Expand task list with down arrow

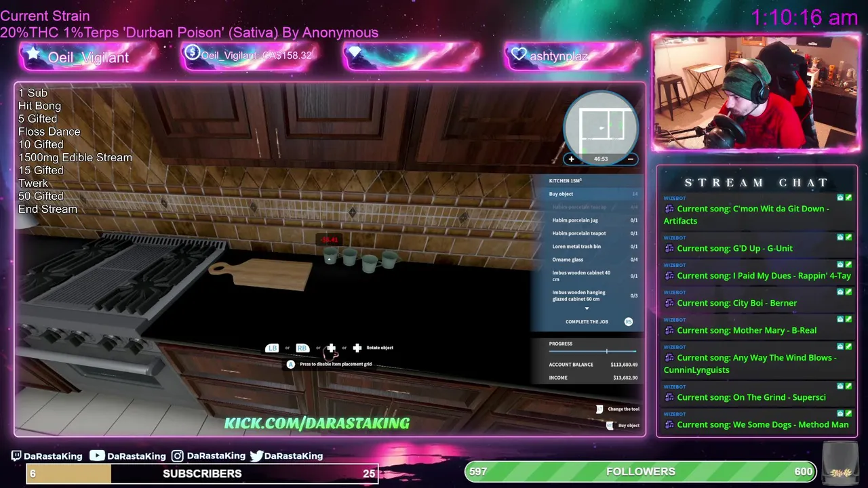point(587,309)
